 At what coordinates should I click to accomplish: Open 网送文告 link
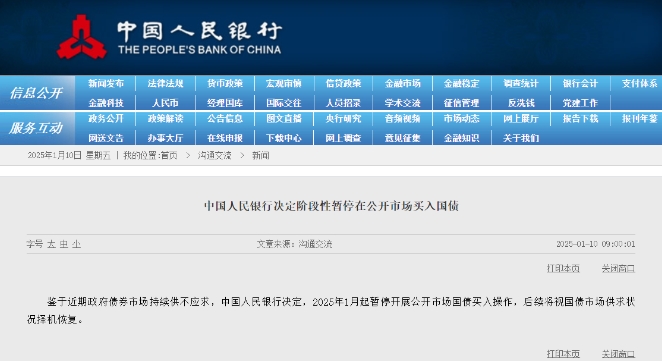[106, 138]
